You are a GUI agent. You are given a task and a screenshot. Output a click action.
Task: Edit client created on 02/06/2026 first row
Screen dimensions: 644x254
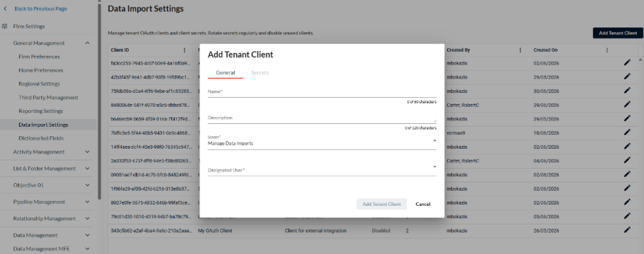[627, 63]
